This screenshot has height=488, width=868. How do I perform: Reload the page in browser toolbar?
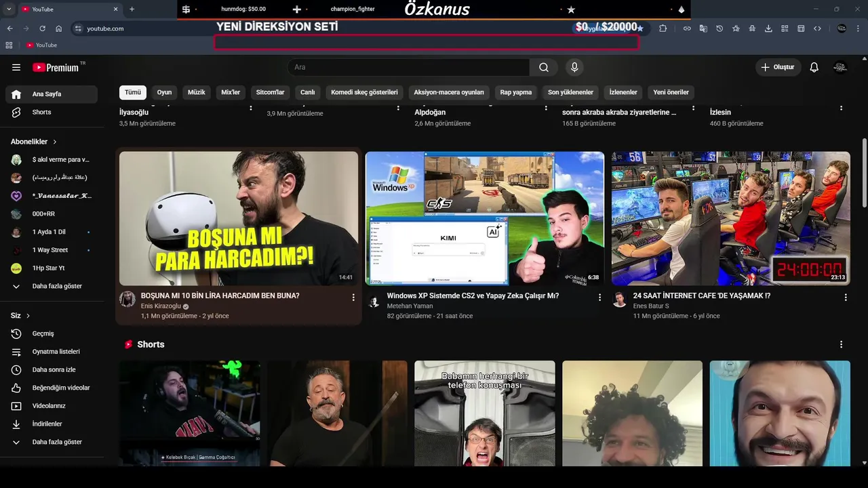[x=42, y=28]
